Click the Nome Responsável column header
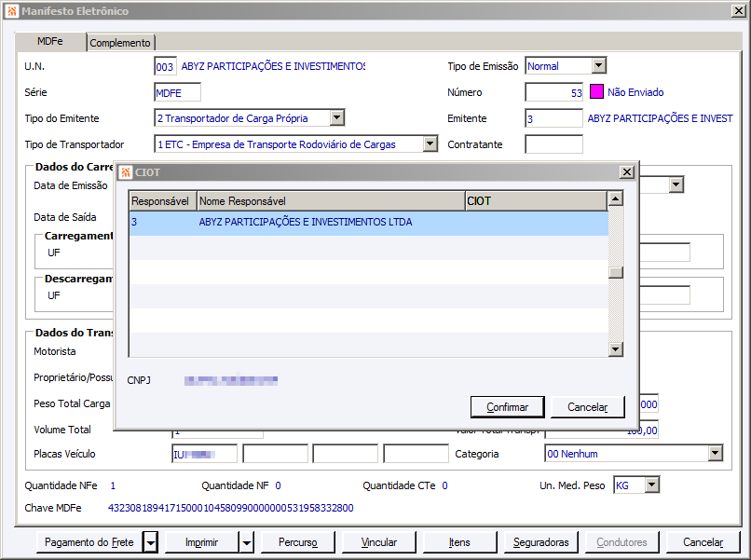 click(331, 201)
